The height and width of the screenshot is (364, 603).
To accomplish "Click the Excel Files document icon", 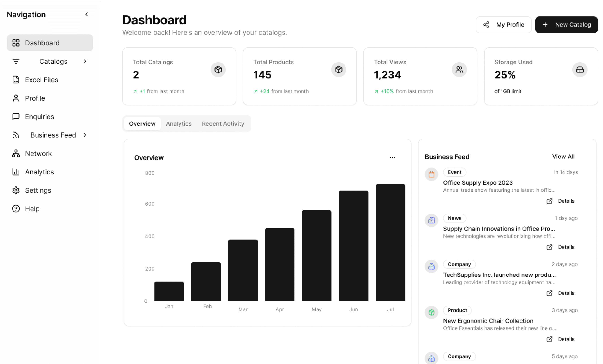I will tap(16, 80).
